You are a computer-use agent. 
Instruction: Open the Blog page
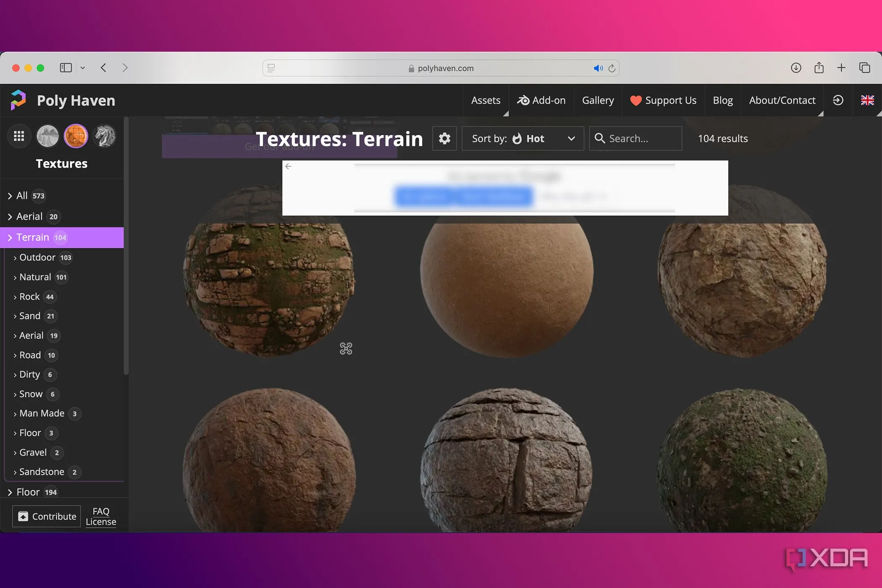click(722, 100)
